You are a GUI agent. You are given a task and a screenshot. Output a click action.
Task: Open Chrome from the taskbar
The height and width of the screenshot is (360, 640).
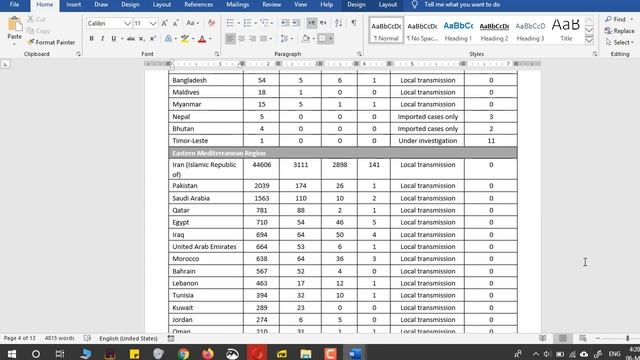tap(183, 353)
